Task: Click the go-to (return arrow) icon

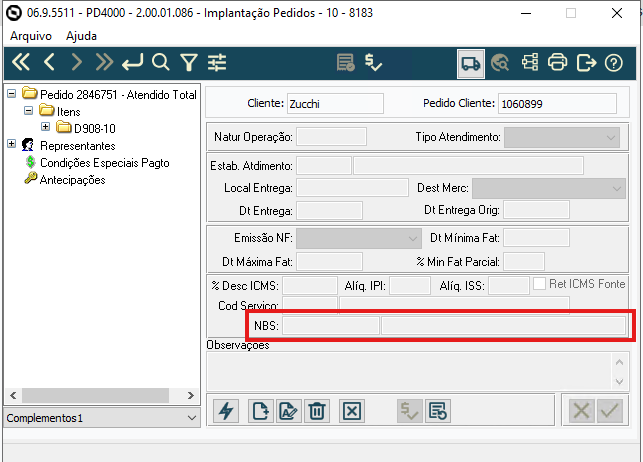Action: point(132,63)
